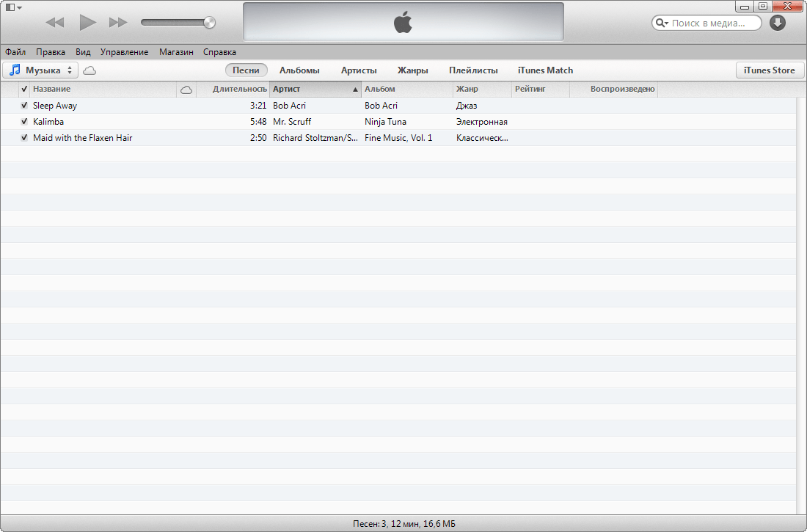Switch to the Жанры tab

point(413,70)
